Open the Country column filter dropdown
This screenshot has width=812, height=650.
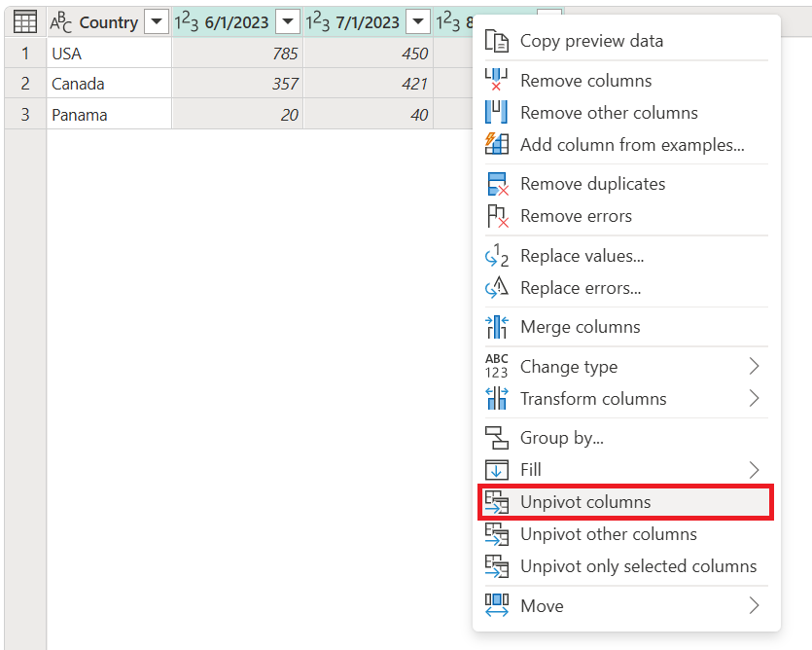pyautogui.click(x=157, y=21)
